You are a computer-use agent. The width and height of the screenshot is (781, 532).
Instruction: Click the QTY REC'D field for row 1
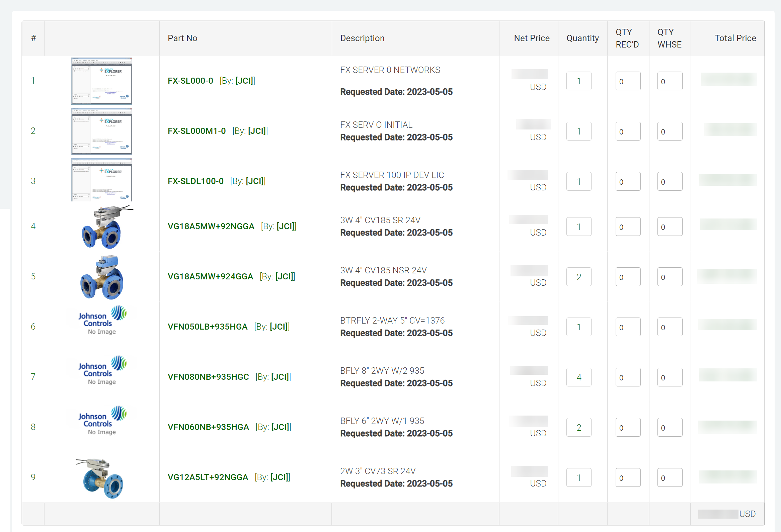[x=627, y=81]
